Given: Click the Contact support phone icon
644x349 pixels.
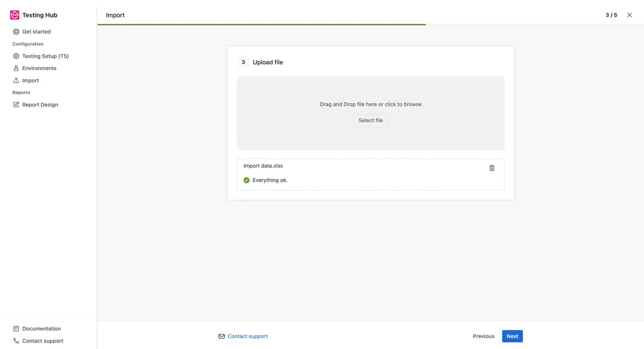Looking at the screenshot, I should coord(16,340).
